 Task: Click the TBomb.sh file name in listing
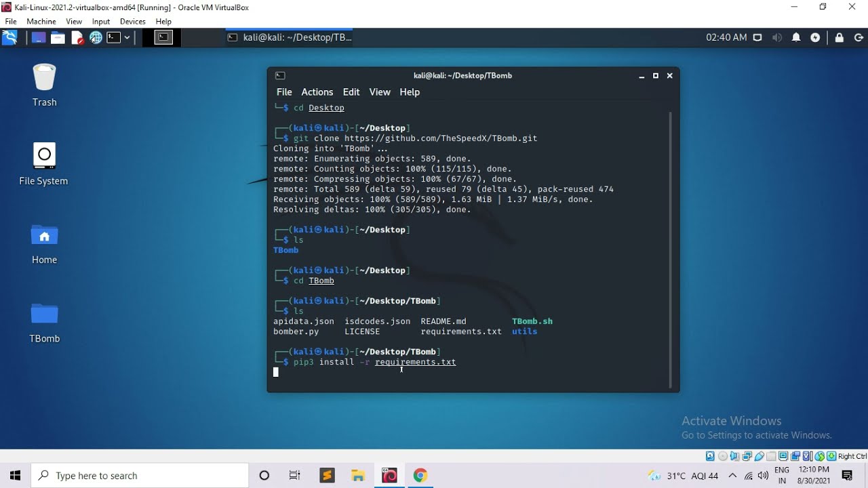[x=532, y=321]
